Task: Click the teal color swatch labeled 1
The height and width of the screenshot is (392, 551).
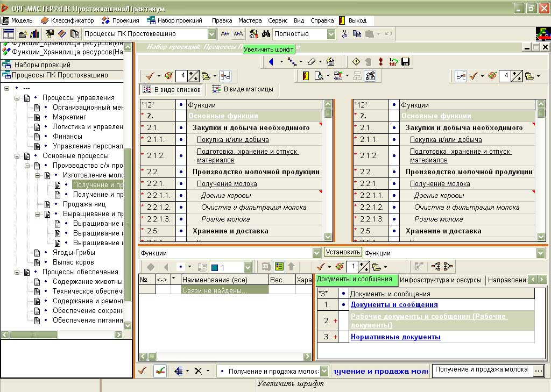Action: (x=215, y=268)
